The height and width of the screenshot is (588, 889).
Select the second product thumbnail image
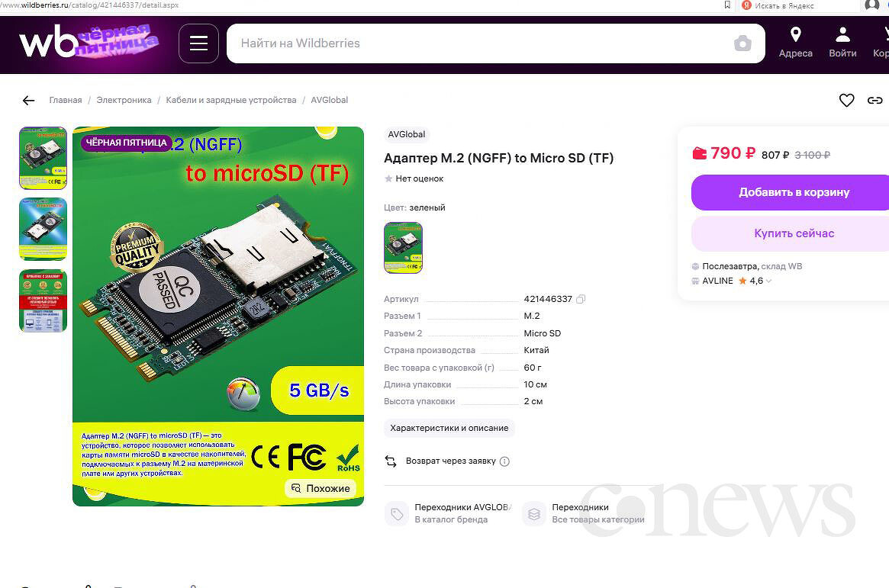(x=43, y=229)
